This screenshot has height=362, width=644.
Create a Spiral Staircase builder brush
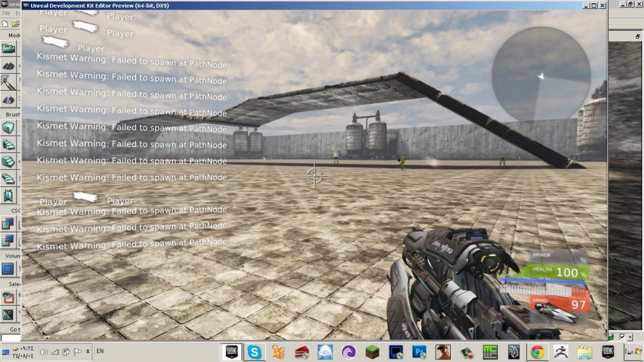(8, 178)
